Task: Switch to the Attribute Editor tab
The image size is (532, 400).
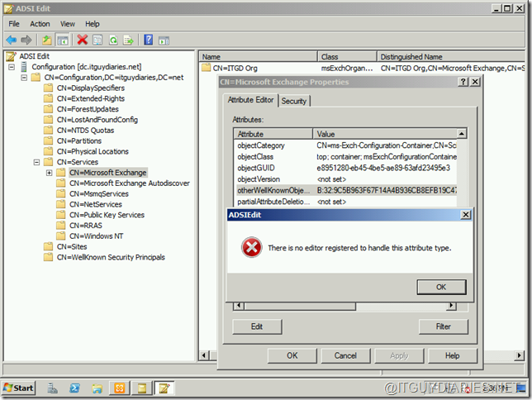Action: click(x=250, y=100)
